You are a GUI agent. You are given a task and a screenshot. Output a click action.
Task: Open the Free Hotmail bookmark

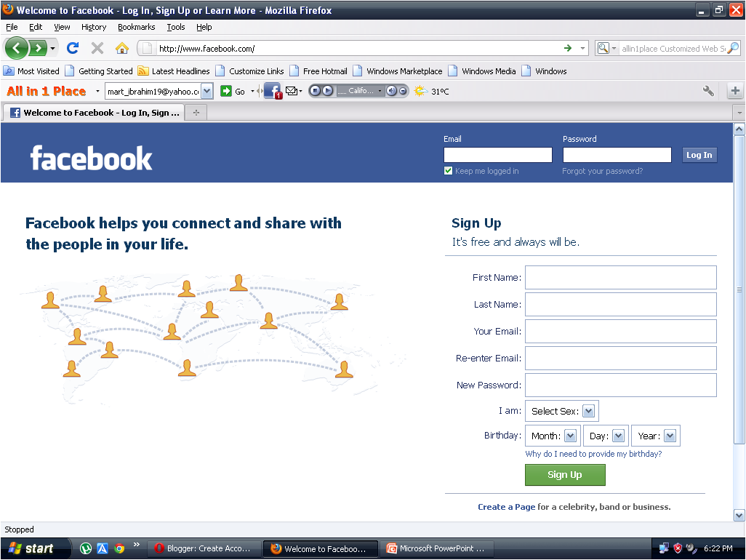tap(319, 71)
